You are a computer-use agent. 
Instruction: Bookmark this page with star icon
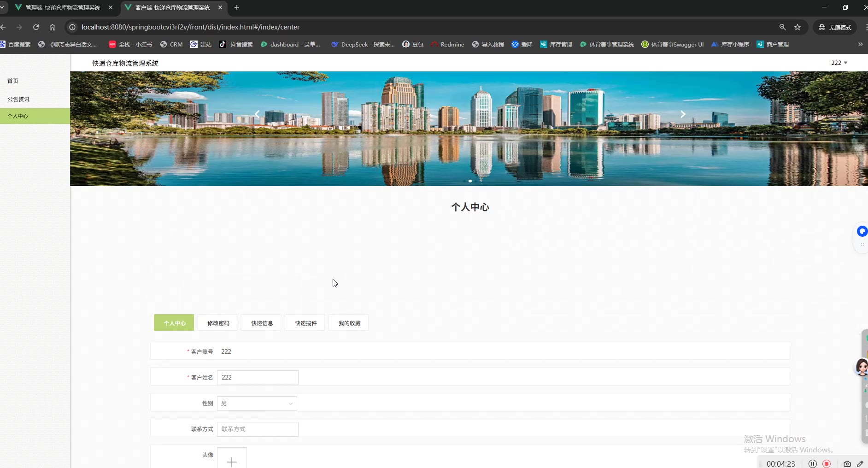coord(798,27)
